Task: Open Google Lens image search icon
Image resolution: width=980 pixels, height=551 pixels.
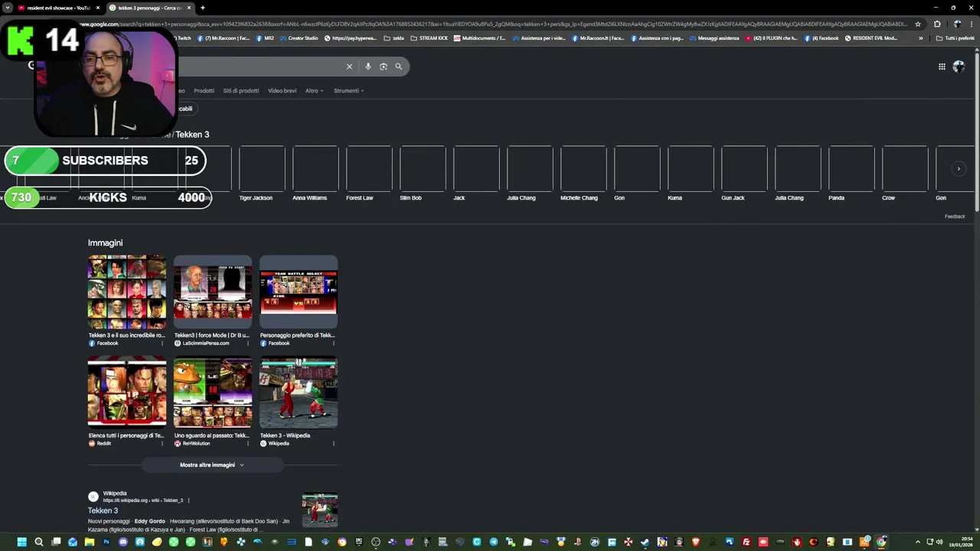Action: click(x=384, y=67)
